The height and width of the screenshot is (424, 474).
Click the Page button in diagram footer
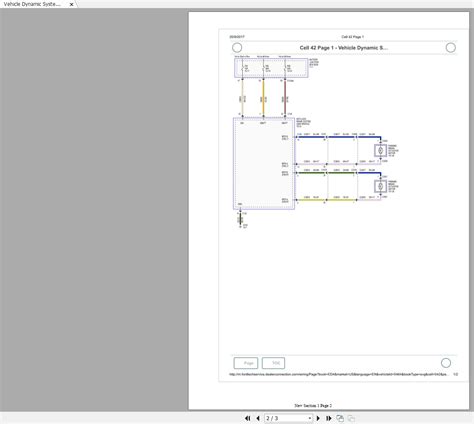[246, 363]
